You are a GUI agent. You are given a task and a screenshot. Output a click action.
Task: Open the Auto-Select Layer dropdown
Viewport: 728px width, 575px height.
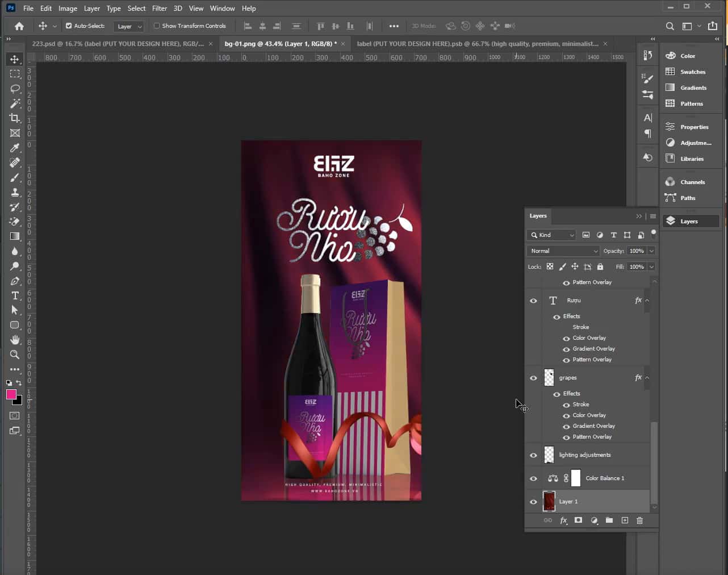(129, 26)
